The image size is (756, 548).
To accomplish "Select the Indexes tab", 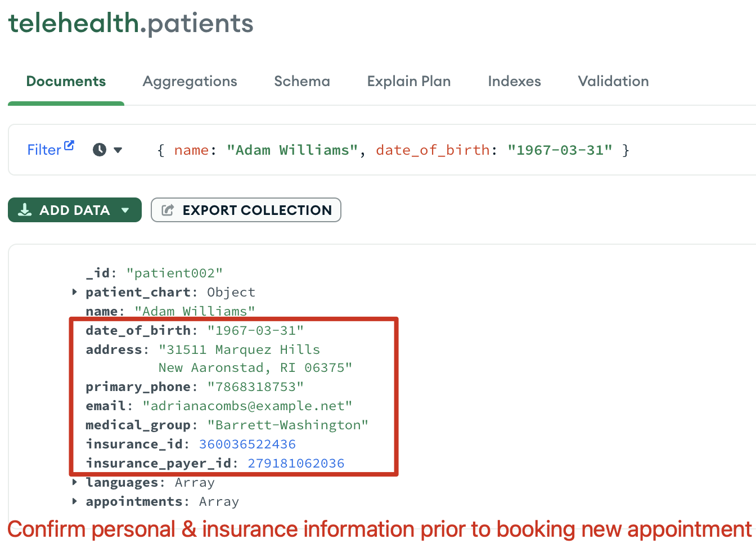I will (x=514, y=81).
